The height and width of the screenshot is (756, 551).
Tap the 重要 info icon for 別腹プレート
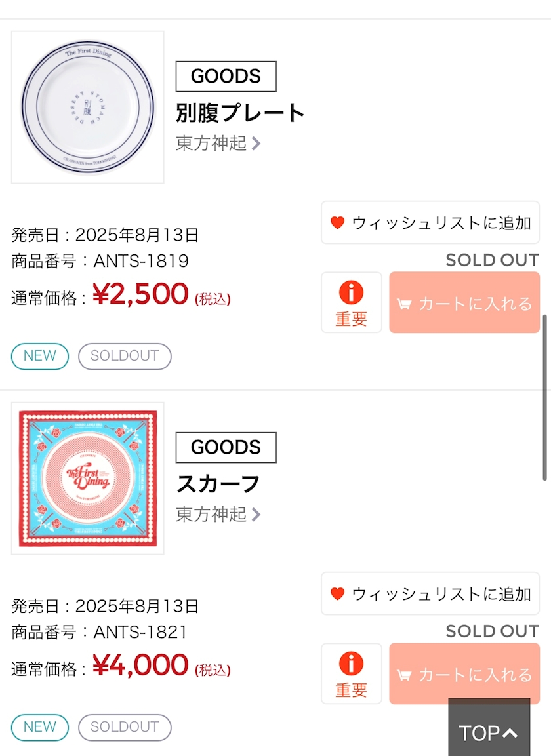(351, 293)
